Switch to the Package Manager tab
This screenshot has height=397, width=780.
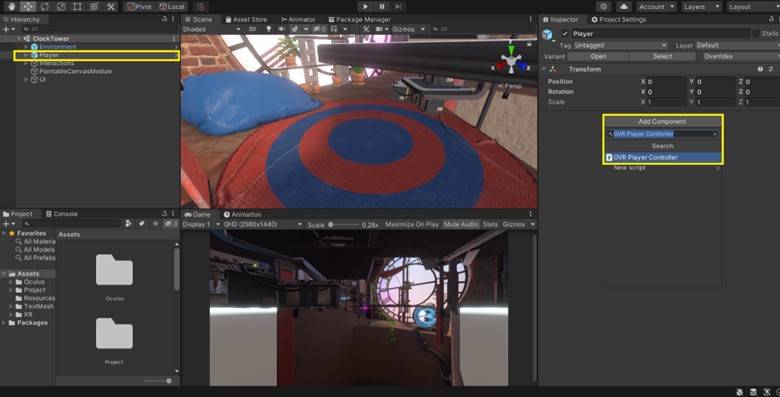(x=360, y=19)
